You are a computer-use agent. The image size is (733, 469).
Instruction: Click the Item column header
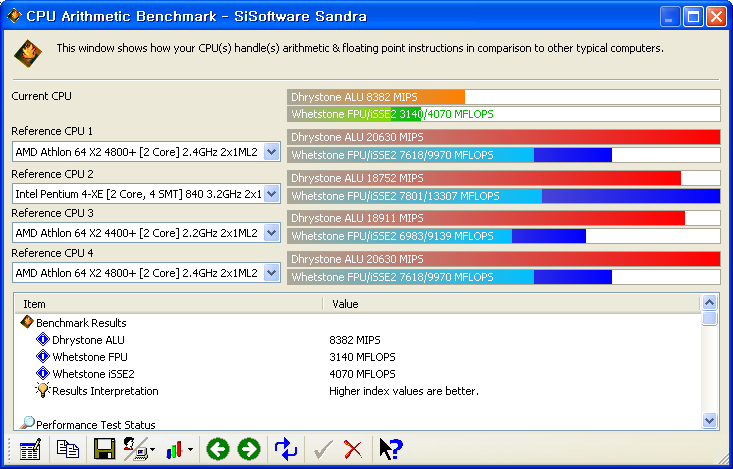tap(168, 304)
